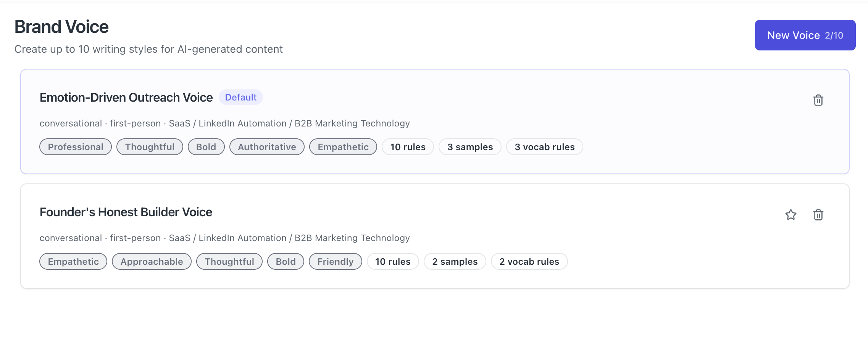The height and width of the screenshot is (337, 868).
Task: Delete the Emotion-Driven Outreach Voice via trash icon
Action: (x=818, y=100)
